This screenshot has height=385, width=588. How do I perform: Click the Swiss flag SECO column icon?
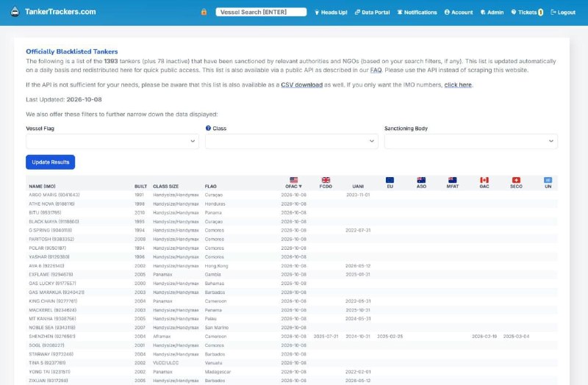tap(516, 180)
